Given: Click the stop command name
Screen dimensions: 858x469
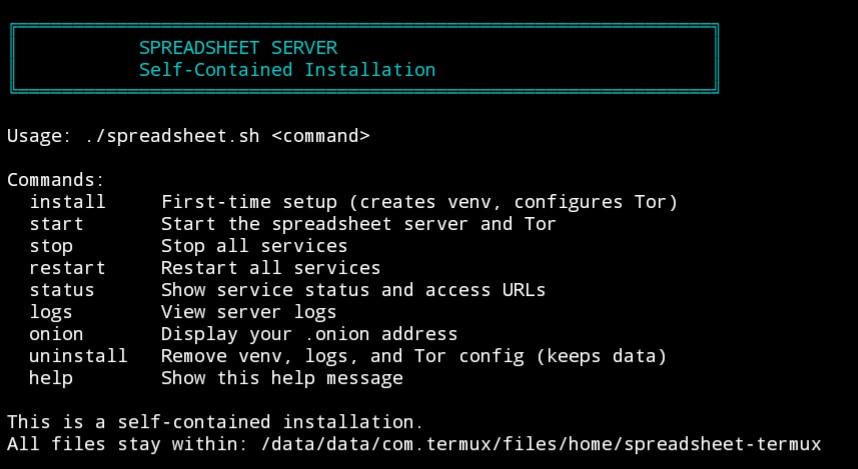Looking at the screenshot, I should (x=51, y=246).
